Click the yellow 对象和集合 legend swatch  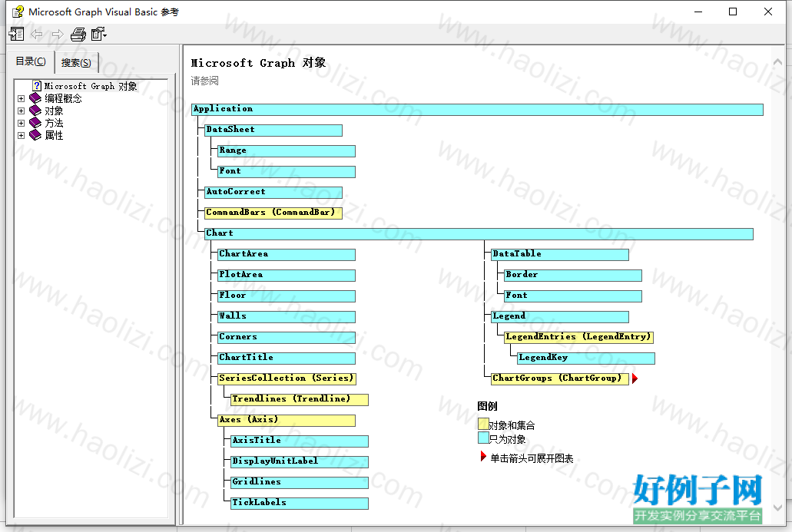pyautogui.click(x=483, y=424)
